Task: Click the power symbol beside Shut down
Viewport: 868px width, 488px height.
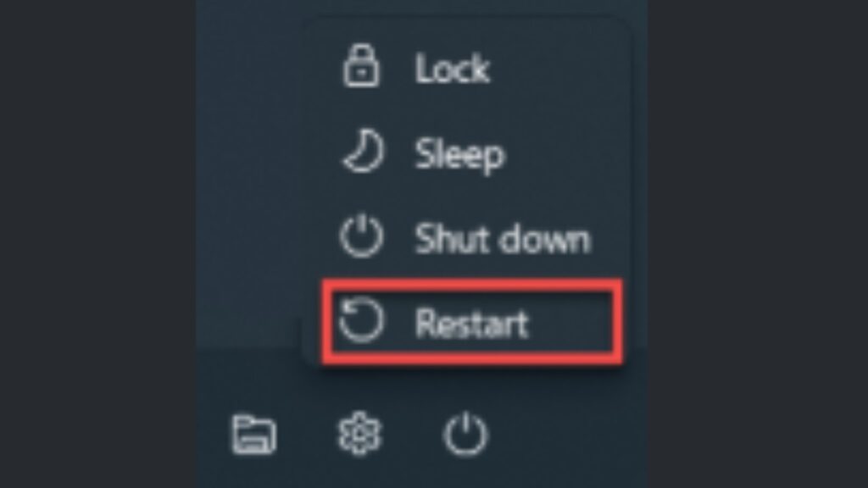Action: click(x=361, y=236)
